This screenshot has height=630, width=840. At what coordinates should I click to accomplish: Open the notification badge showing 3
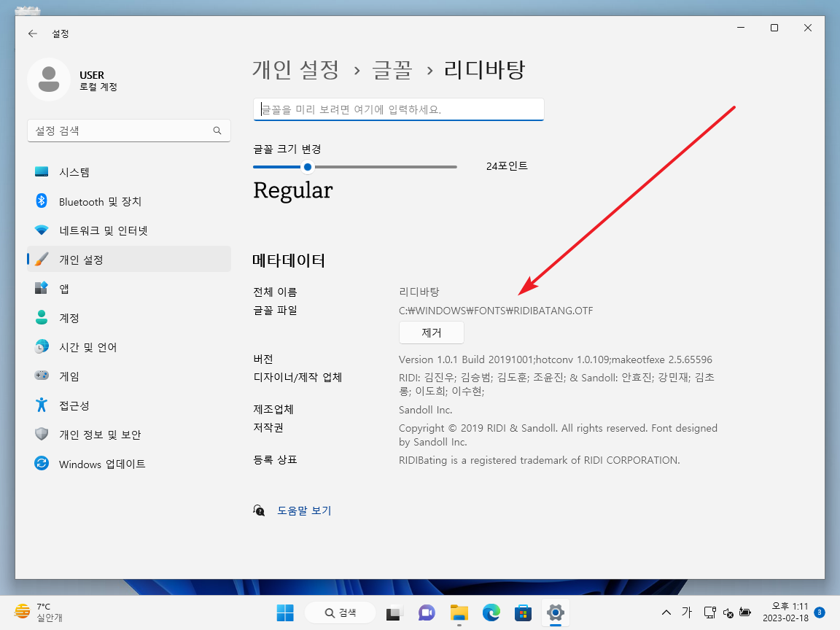[x=819, y=612]
